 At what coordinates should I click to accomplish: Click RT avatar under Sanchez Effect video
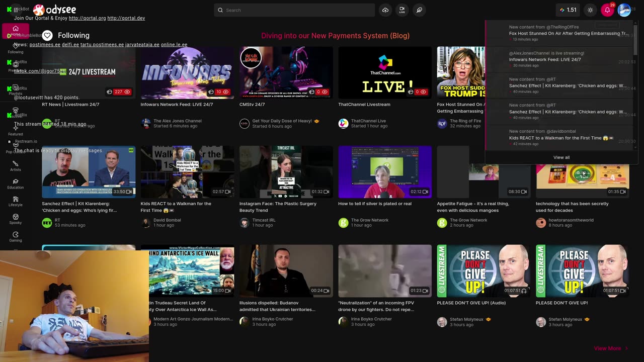(47, 223)
